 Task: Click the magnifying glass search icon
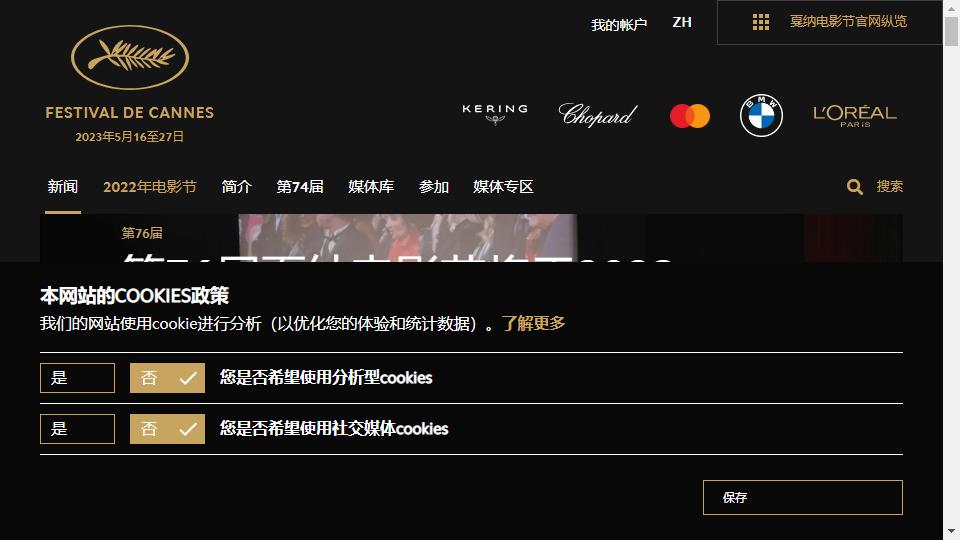855,187
